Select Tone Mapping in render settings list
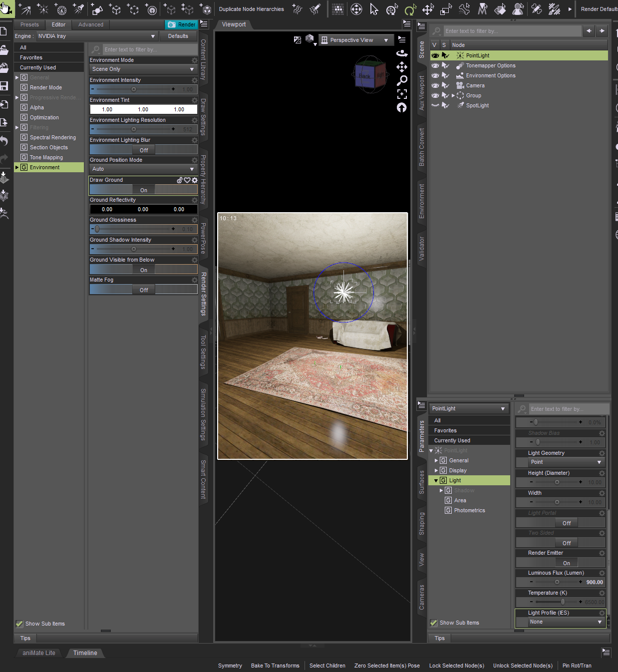Viewport: 618px width, 672px height. pyautogui.click(x=46, y=157)
